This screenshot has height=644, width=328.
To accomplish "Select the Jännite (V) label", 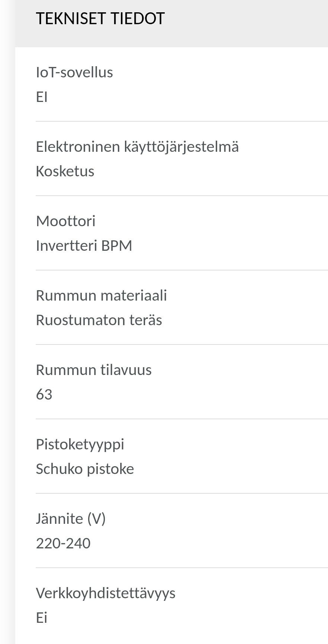I will [x=71, y=519].
